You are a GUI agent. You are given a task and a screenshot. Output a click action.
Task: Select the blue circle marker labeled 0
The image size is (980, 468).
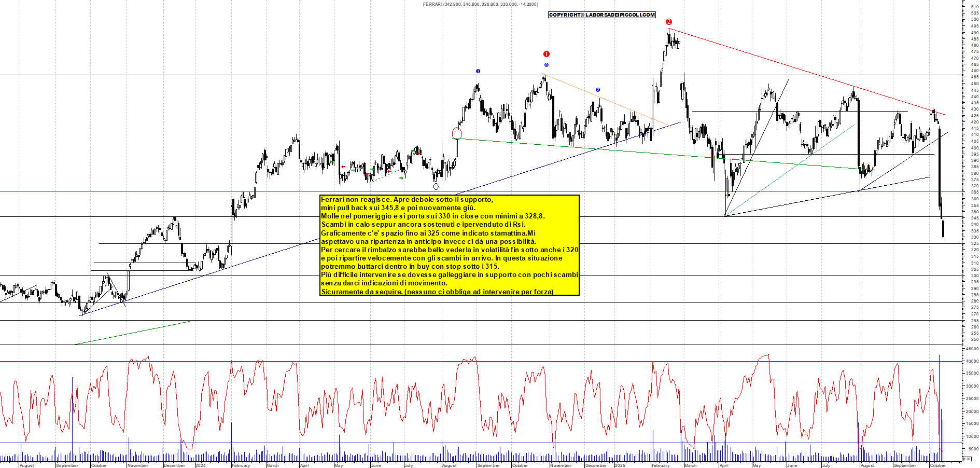coord(546,65)
